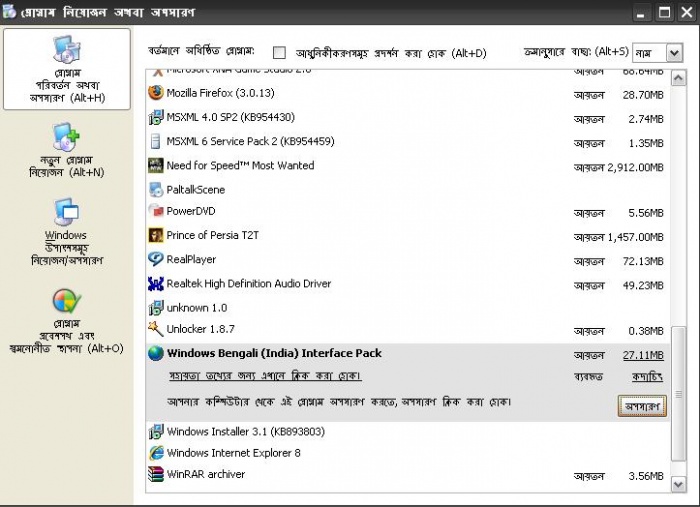
Task: Select the Prince of Persia T2T entry
Action: click(212, 235)
